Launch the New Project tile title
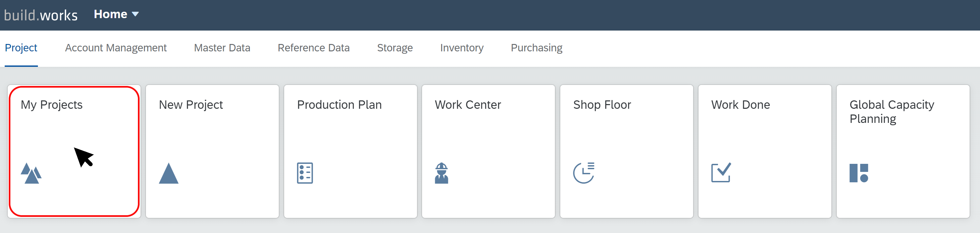This screenshot has height=233, width=980. [191, 105]
